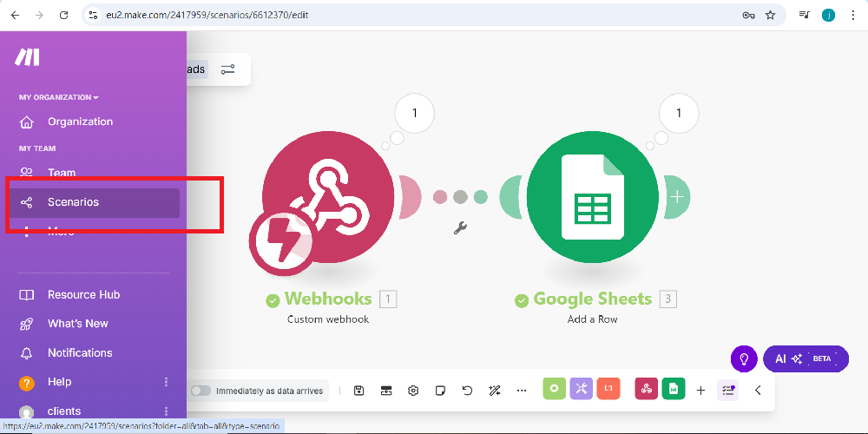Open the browser media control icon
The height and width of the screenshot is (434, 868).
tap(805, 15)
